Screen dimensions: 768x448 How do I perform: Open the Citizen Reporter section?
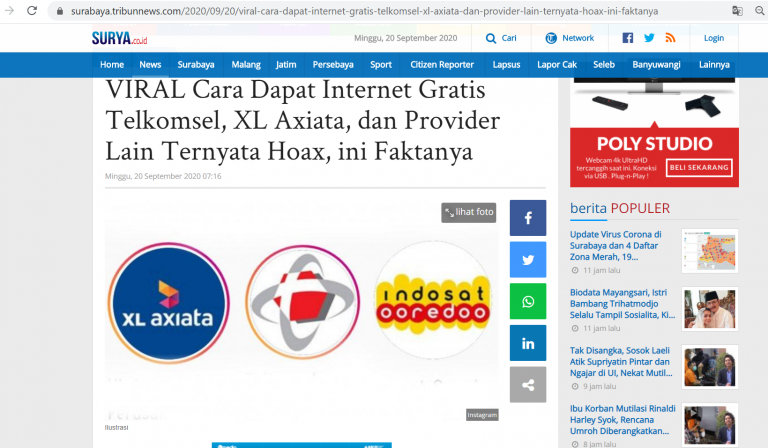(442, 65)
